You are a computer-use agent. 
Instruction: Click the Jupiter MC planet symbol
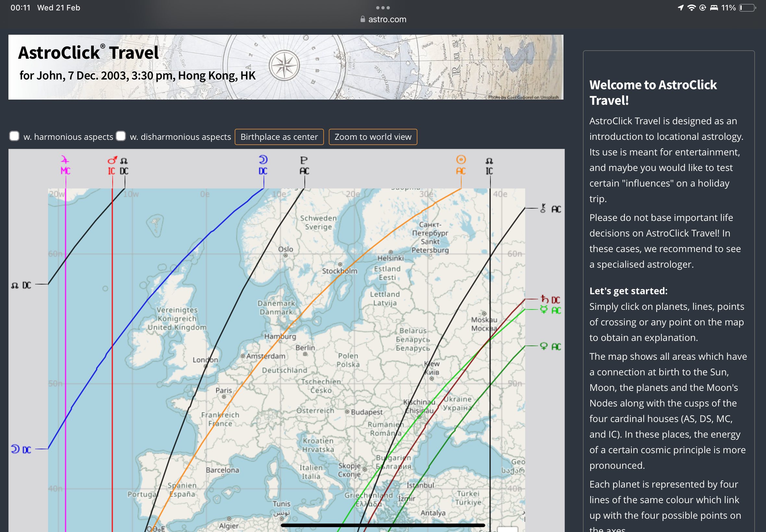tap(65, 160)
